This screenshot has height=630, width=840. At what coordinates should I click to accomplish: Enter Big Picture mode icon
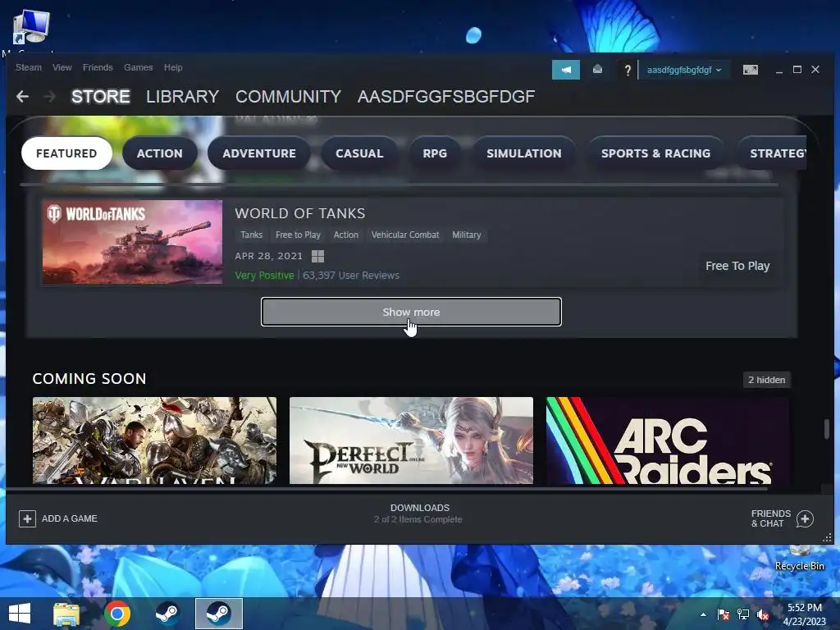[750, 70]
